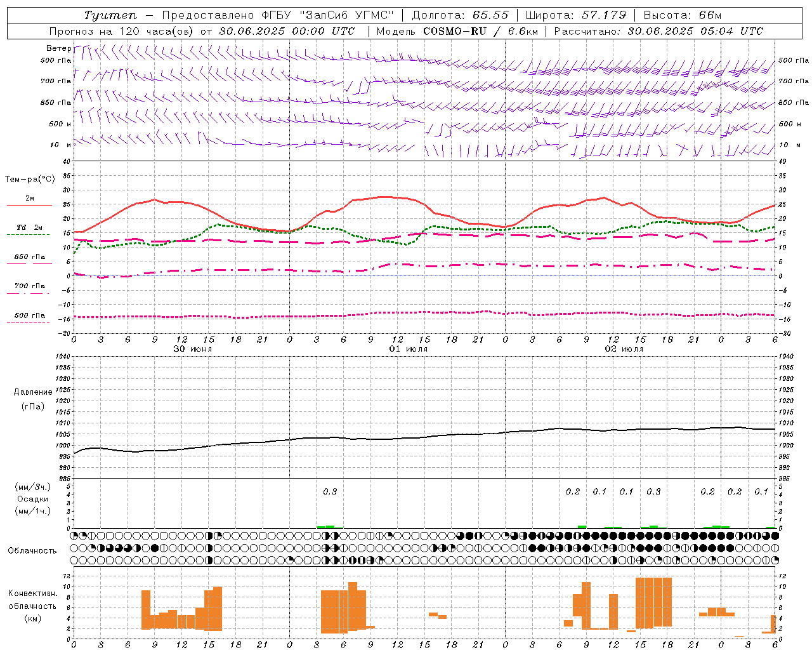Click the "Рассчитано" calculation time label

pos(587,31)
